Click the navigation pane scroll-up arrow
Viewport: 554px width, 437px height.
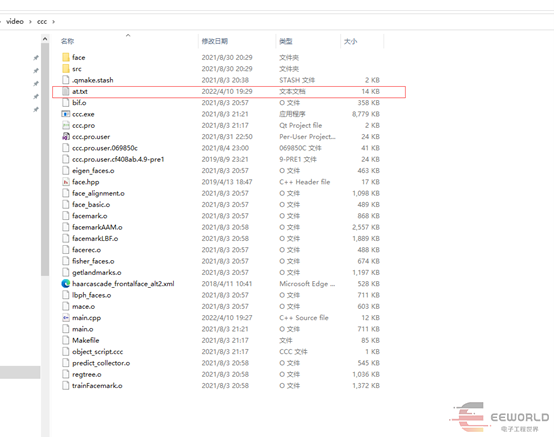[x=45, y=39]
